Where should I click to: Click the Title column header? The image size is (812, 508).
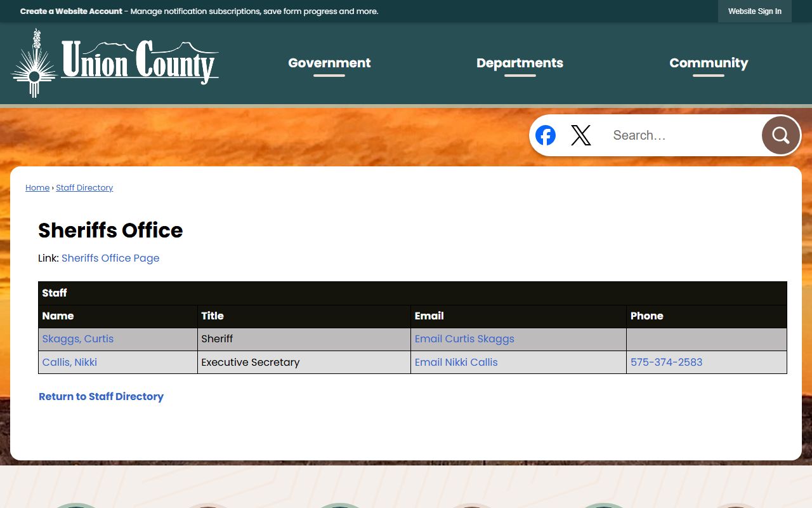(304, 316)
